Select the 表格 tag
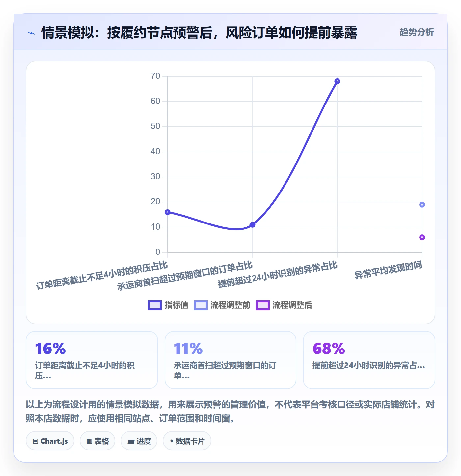 tap(97, 441)
